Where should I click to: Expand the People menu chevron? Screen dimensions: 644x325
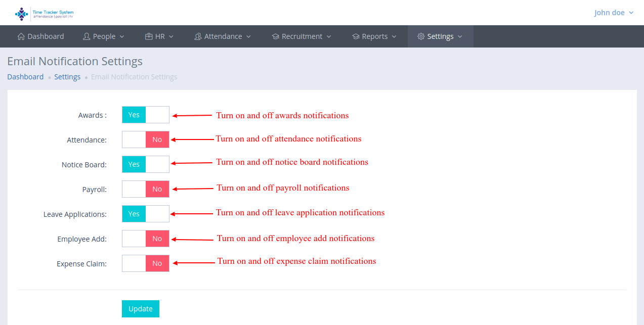[x=122, y=37]
